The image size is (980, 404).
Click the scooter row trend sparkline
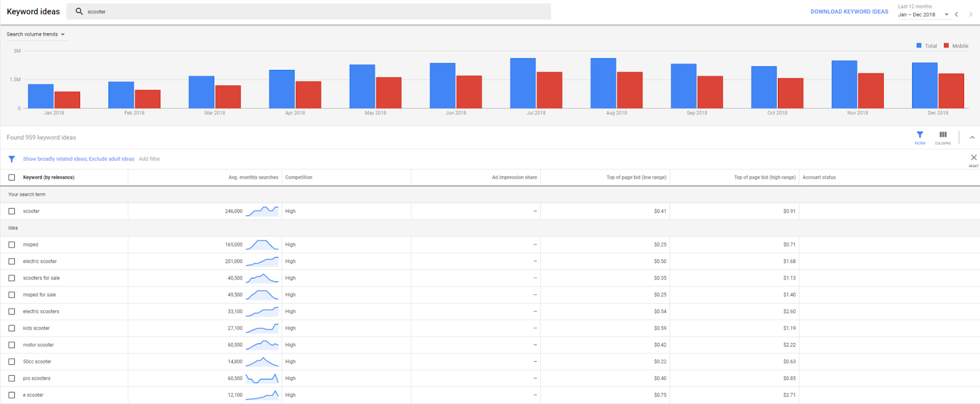click(262, 211)
